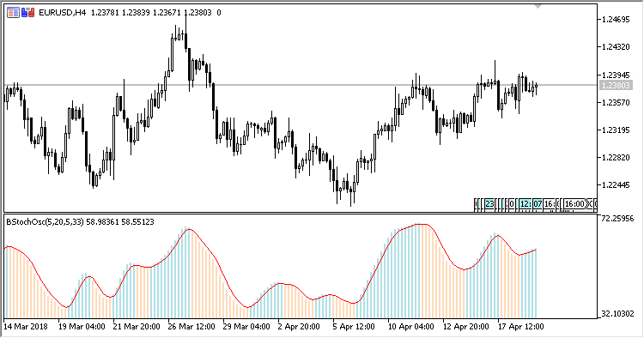The image size is (644, 338).
Task: Click the 17 Apr 12:00 time label
Action: [x=521, y=327]
